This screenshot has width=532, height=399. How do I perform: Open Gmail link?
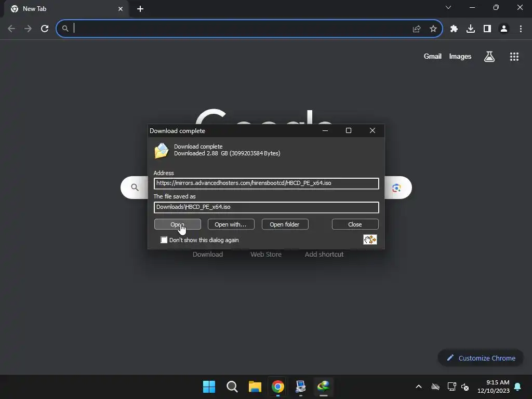coord(433,56)
